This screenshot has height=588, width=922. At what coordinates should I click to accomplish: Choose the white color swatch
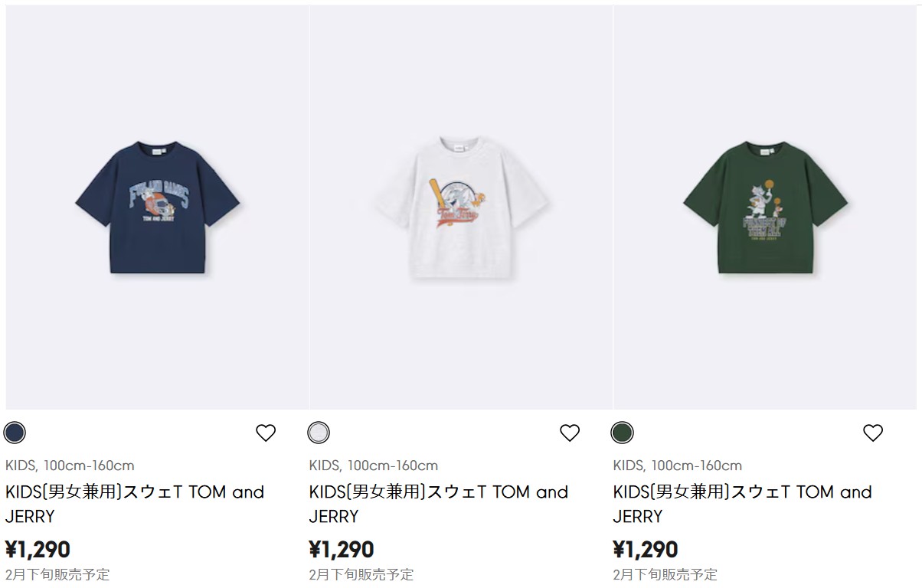(x=319, y=433)
